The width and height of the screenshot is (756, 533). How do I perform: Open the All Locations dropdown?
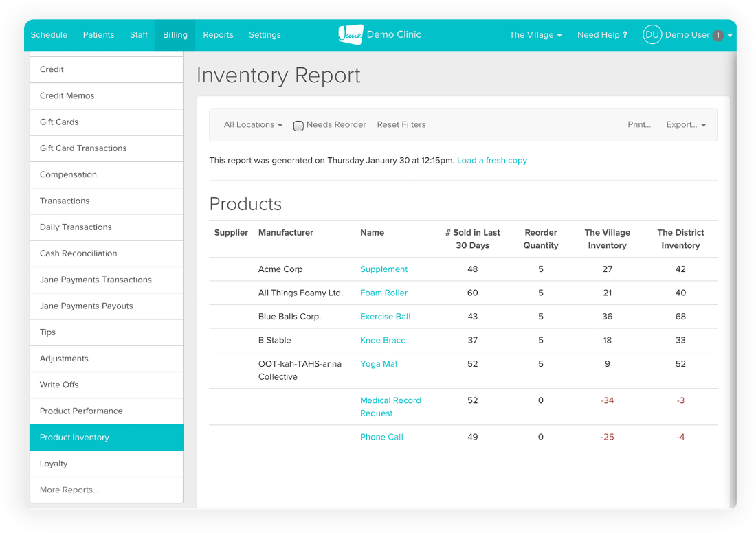pyautogui.click(x=253, y=125)
